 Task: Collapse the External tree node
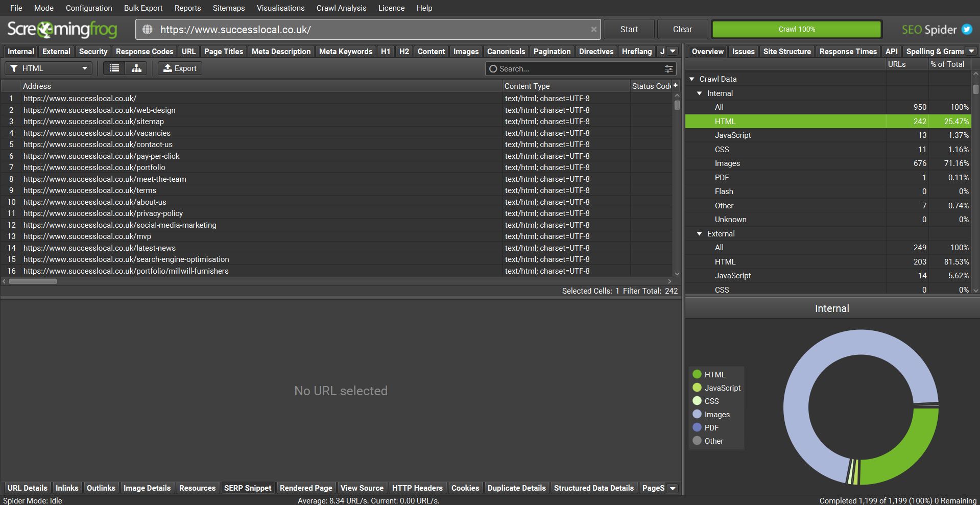click(x=700, y=234)
